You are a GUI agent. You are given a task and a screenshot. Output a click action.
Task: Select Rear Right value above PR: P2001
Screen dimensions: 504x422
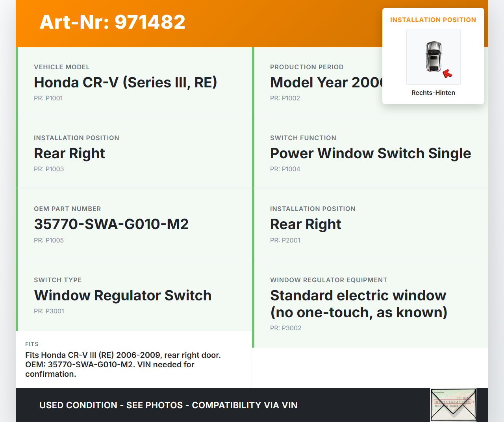[x=306, y=224]
